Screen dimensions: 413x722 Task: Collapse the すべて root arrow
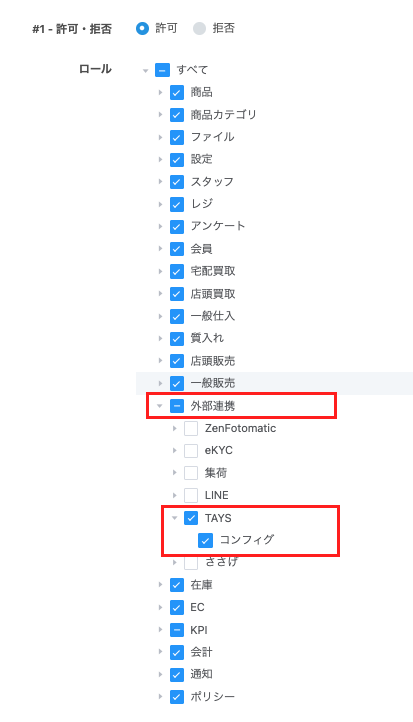coord(145,70)
